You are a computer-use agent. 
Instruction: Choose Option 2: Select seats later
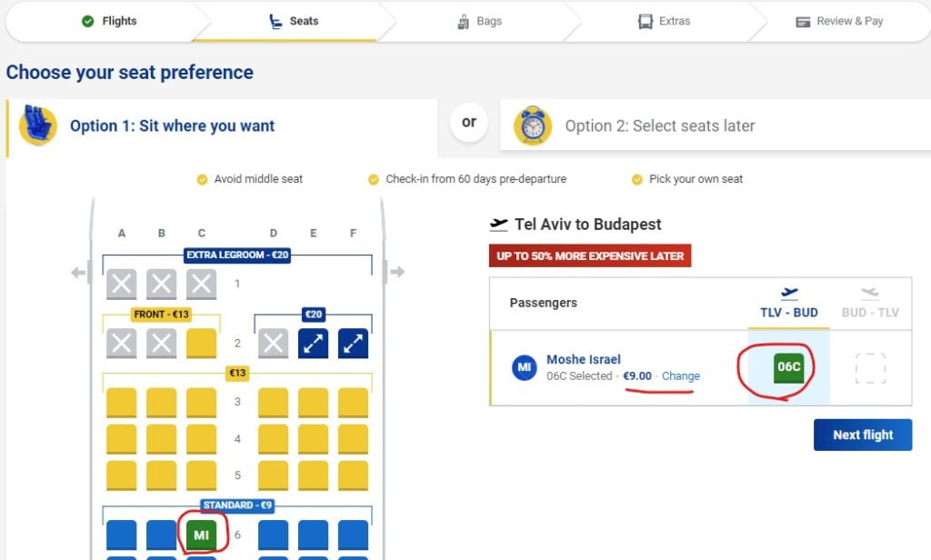pyautogui.click(x=659, y=126)
